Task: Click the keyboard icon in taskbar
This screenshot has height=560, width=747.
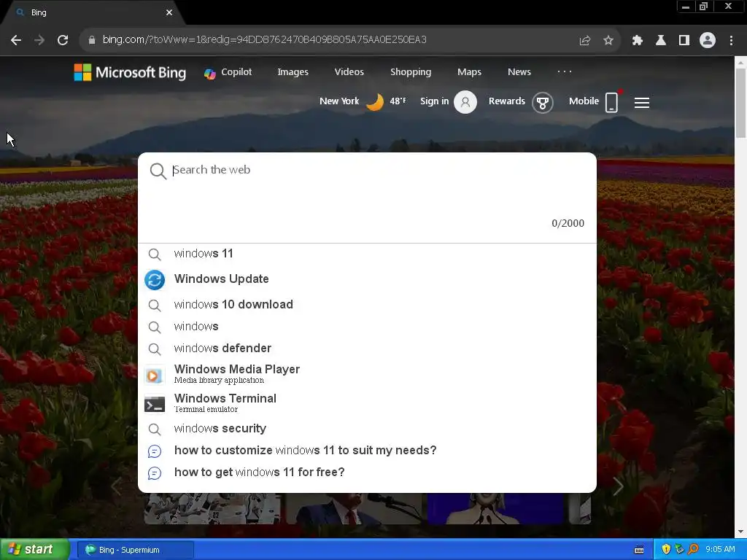Action: coord(639,550)
